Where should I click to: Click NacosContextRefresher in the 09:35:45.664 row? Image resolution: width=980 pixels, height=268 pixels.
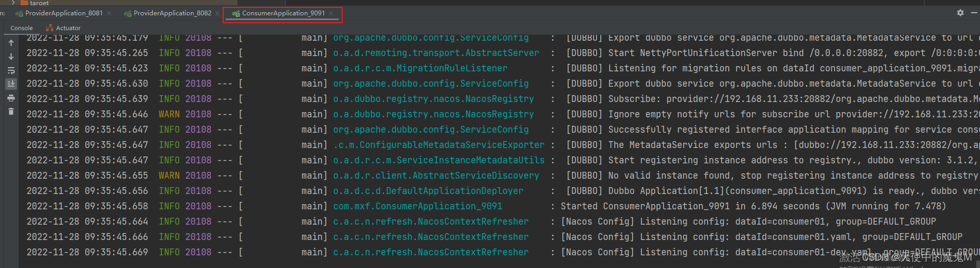(x=431, y=221)
